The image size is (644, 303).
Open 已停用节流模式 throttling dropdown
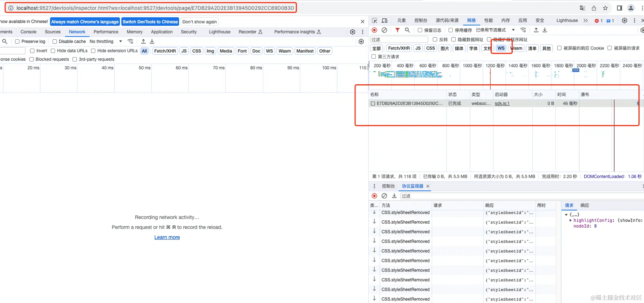click(x=495, y=30)
